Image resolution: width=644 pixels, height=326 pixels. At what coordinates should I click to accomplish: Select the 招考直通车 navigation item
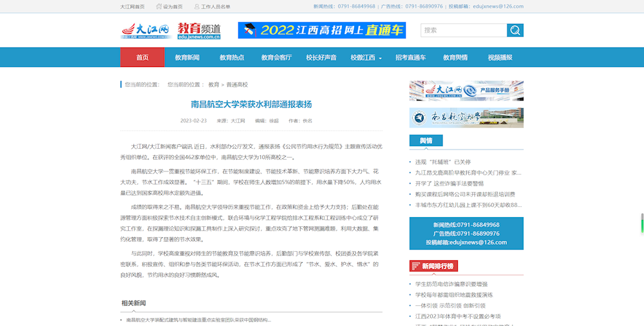(410, 57)
